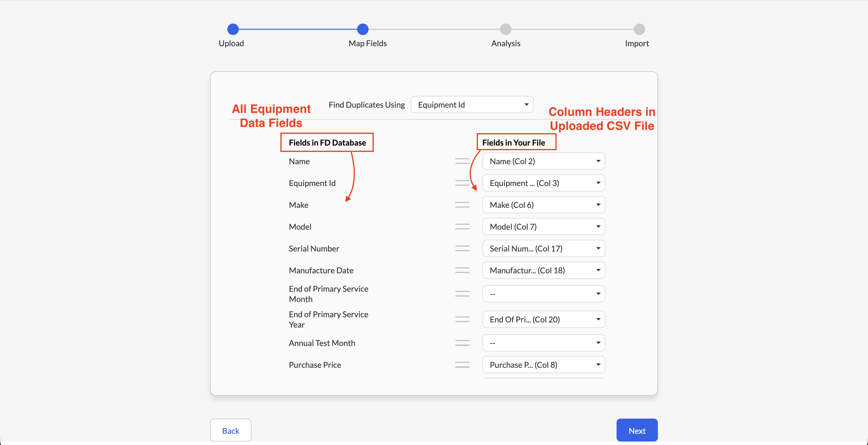
Task: Click the drag handle for Annual Test Month
Action: (x=462, y=343)
